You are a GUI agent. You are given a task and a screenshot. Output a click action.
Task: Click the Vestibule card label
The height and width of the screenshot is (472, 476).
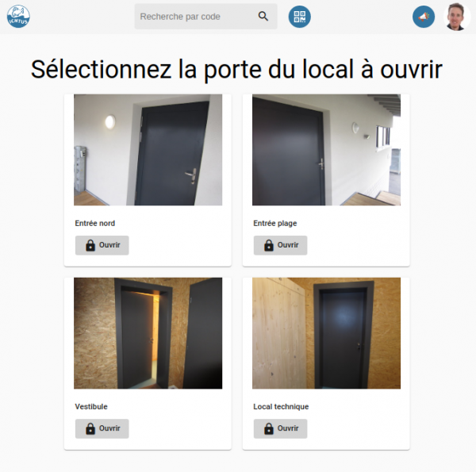click(x=91, y=407)
